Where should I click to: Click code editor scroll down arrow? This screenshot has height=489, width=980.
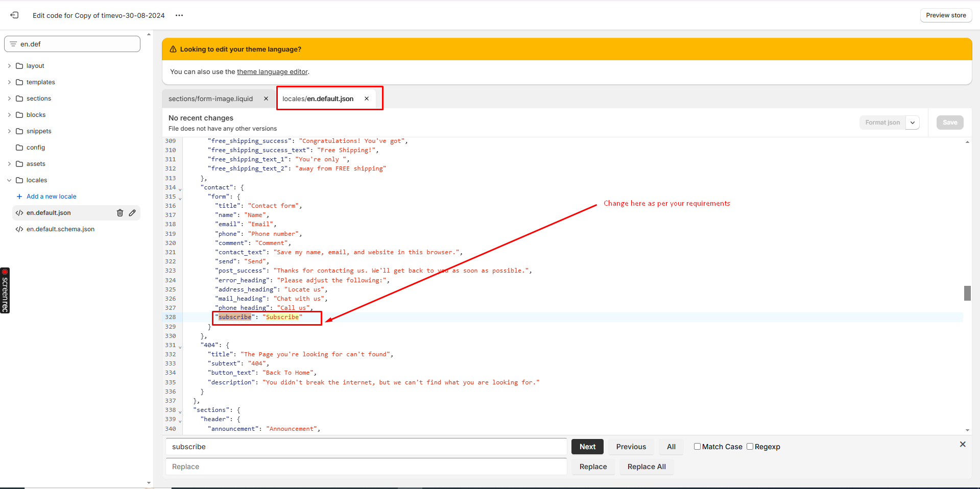coord(967,430)
